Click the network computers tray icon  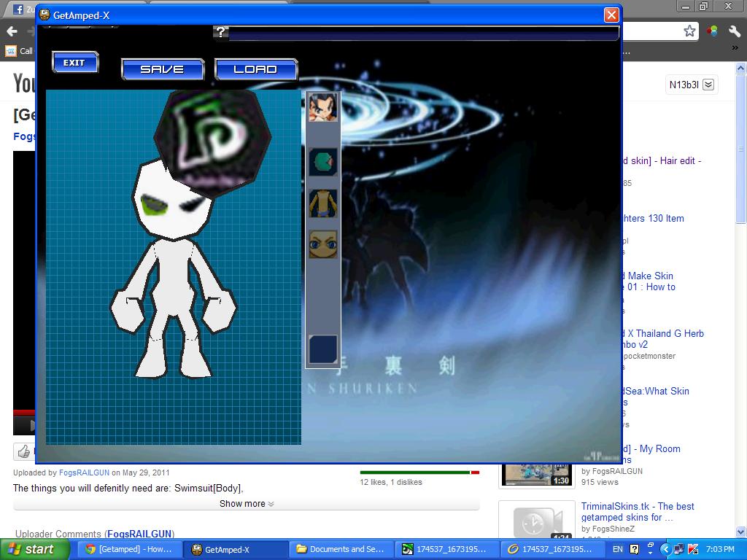point(679,550)
